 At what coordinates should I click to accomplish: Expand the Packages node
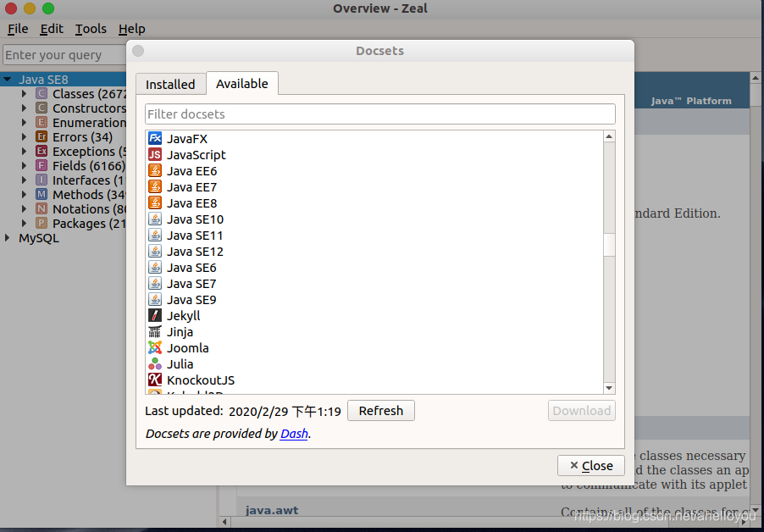pyautogui.click(x=24, y=223)
